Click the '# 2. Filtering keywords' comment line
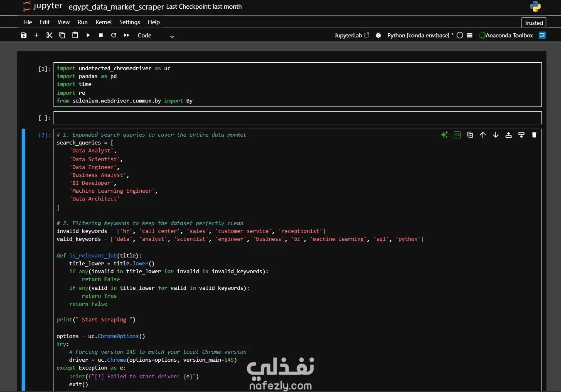The width and height of the screenshot is (561, 392). pos(150,223)
